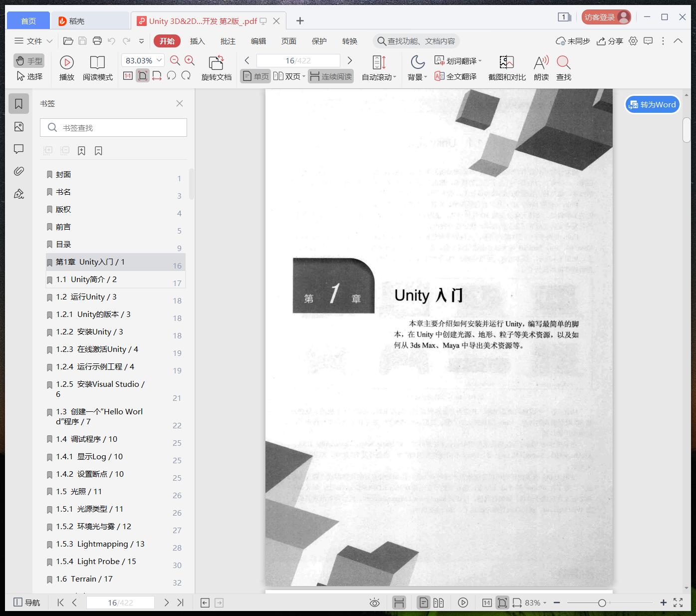Click the 未同步 sync status
The image size is (696, 616).
click(573, 41)
